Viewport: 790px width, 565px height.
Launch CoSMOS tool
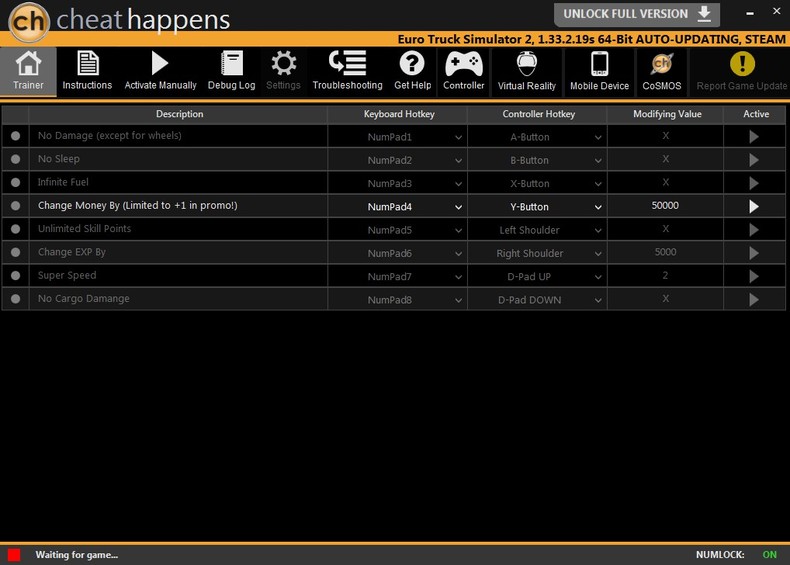[x=662, y=71]
